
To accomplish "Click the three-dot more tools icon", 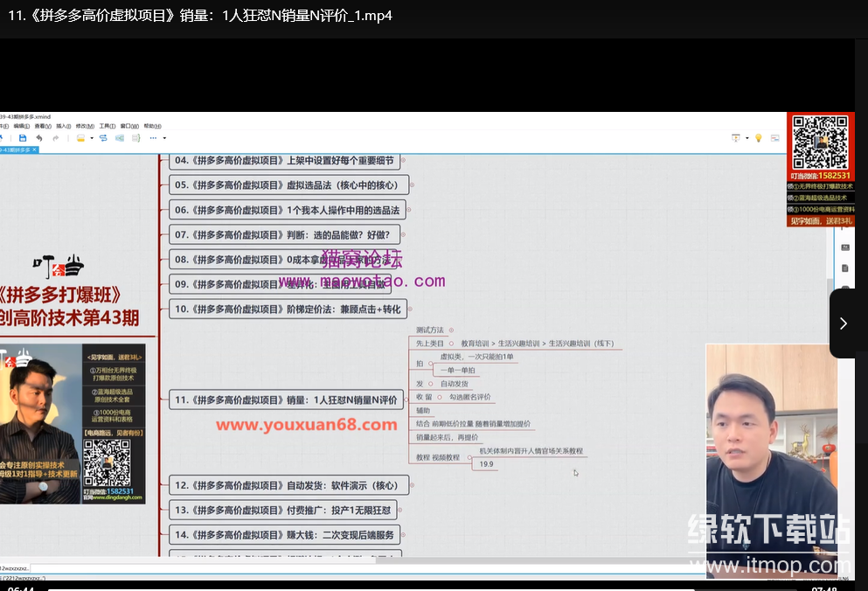I will pyautogui.click(x=153, y=138).
